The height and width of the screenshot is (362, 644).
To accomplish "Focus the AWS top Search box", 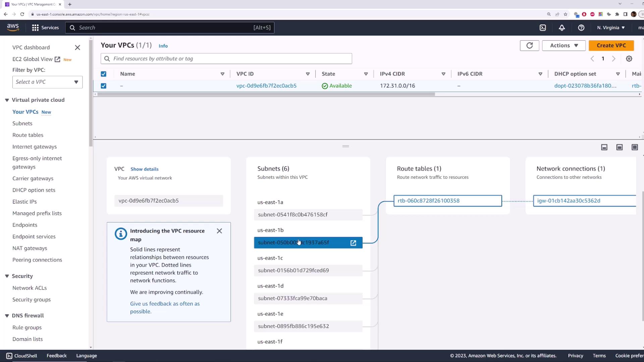I will (170, 28).
